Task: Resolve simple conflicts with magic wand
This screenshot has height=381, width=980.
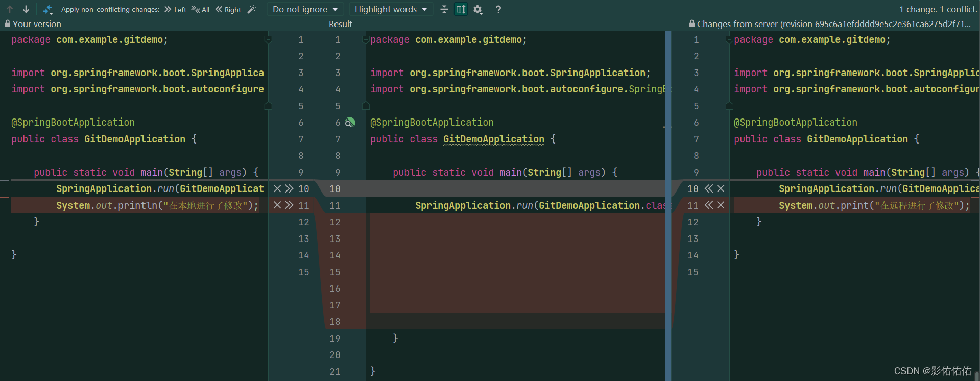Action: 252,9
